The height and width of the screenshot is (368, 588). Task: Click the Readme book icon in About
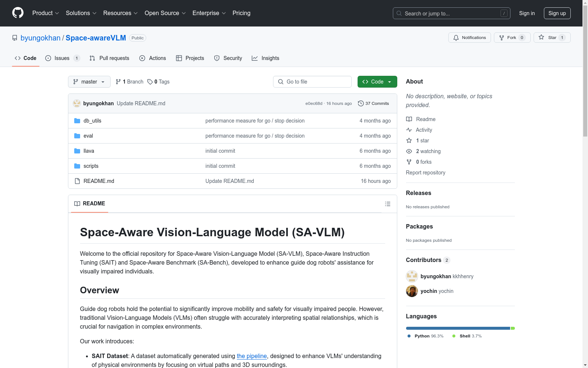409,119
